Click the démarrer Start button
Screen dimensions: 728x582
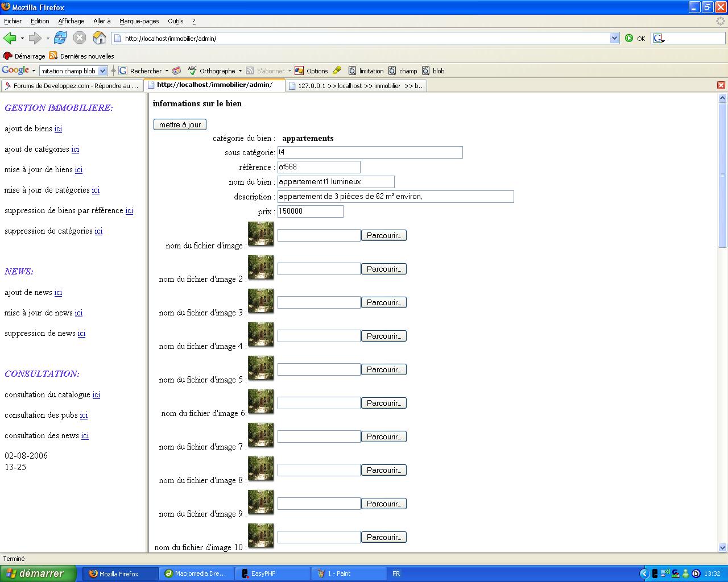coord(38,573)
